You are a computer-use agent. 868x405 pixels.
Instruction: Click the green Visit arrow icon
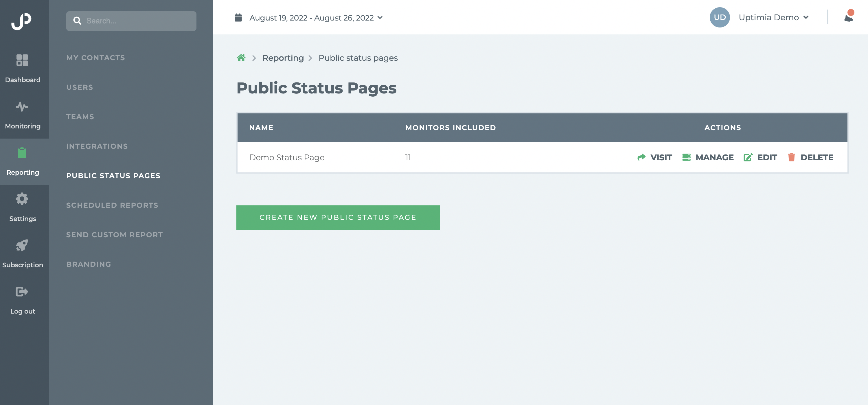coord(641,157)
